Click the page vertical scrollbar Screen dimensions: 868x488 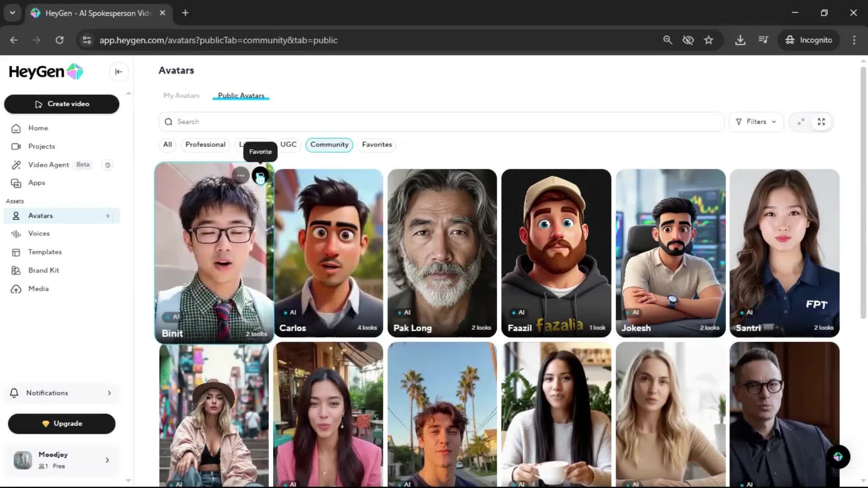coord(863,192)
